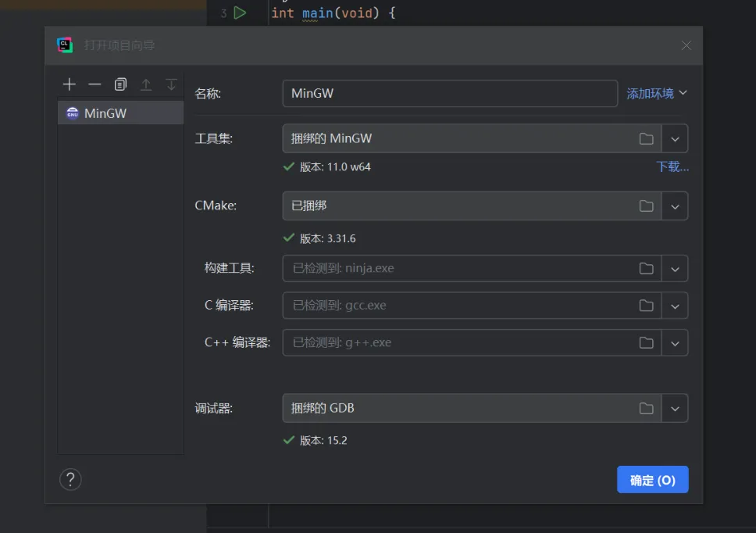756x533 pixels.
Task: Click the 版本: 3.31.6 text
Action: [x=328, y=238]
